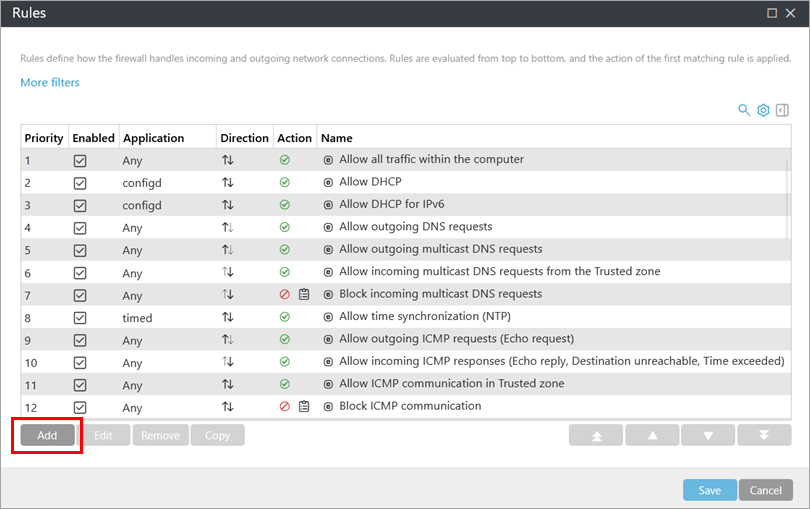Save the firewall rules
This screenshot has width=810, height=509.
[709, 490]
